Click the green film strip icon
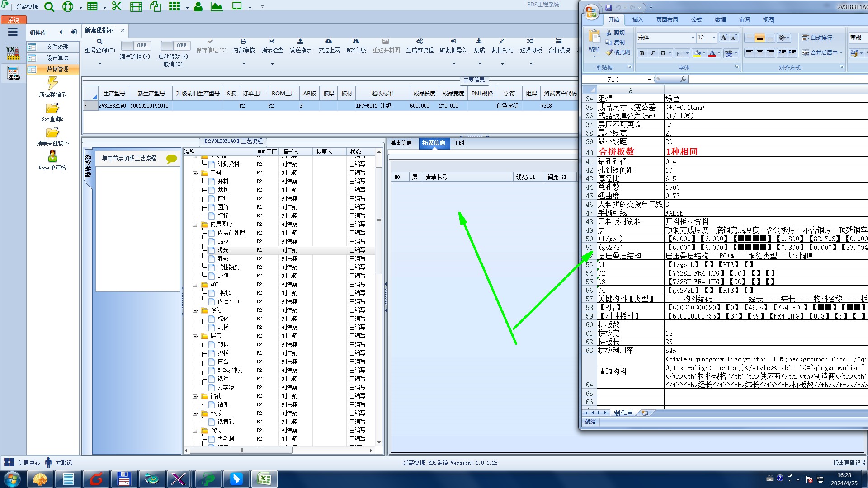868x488 pixels. 136,6
